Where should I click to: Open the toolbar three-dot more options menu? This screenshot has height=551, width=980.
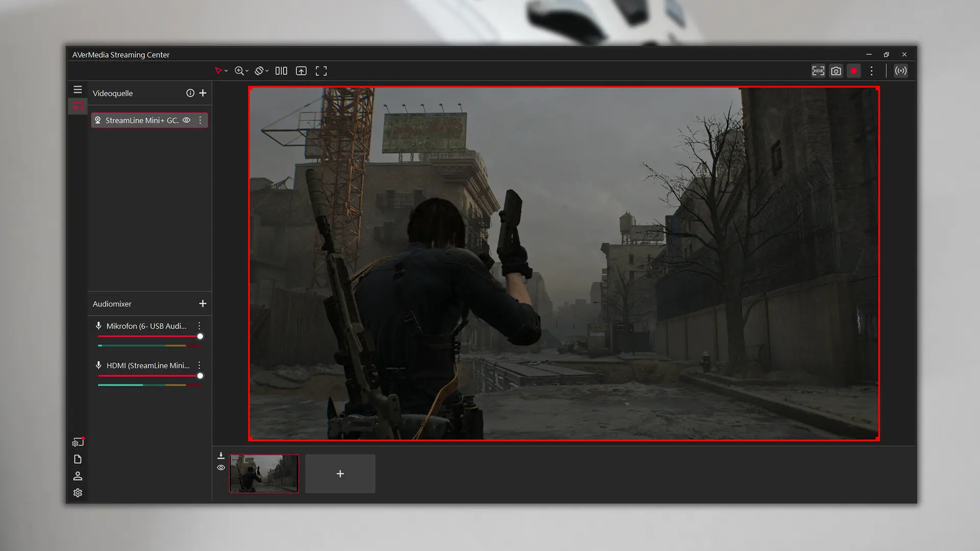coord(871,71)
